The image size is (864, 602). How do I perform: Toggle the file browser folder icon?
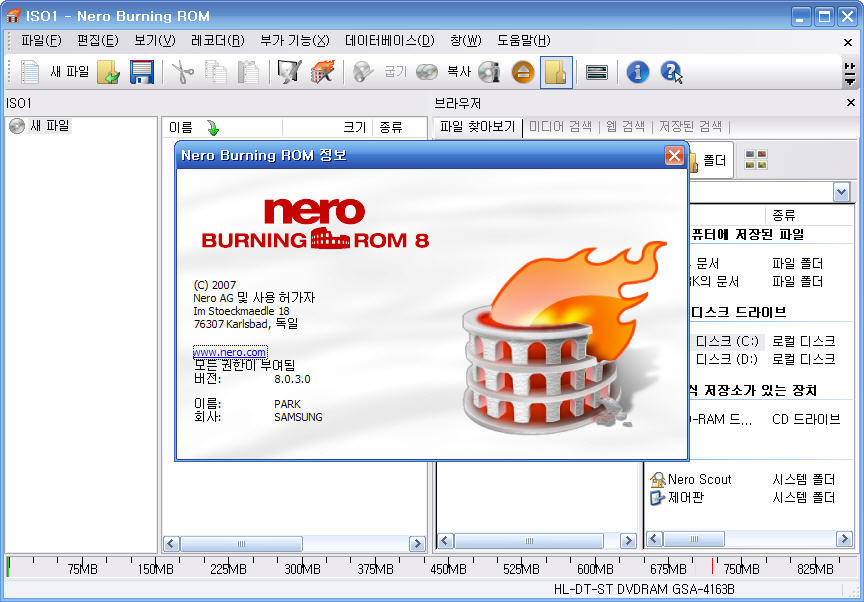click(x=556, y=72)
